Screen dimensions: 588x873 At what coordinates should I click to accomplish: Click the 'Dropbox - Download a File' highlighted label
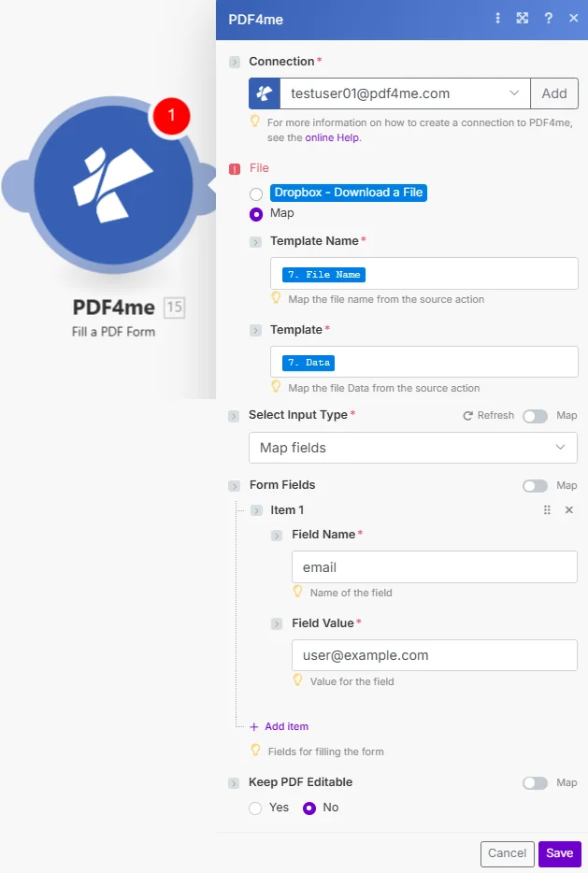(349, 193)
